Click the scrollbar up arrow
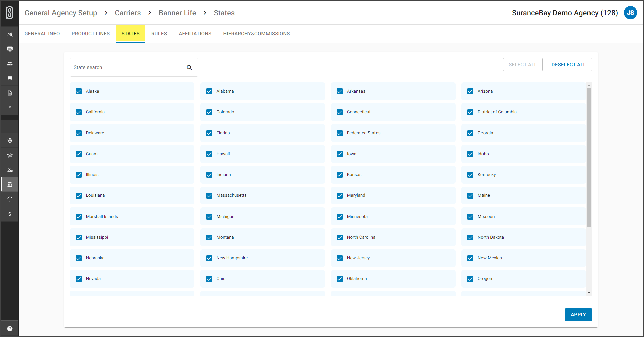This screenshot has height=337, width=644. pos(589,85)
